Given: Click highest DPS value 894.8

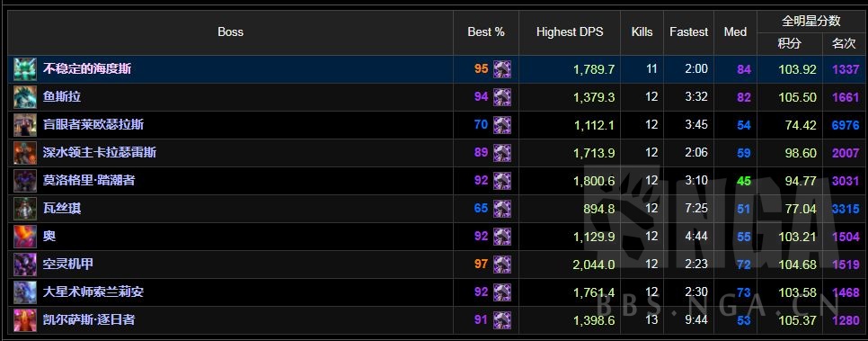Looking at the screenshot, I should pyautogui.click(x=599, y=209).
